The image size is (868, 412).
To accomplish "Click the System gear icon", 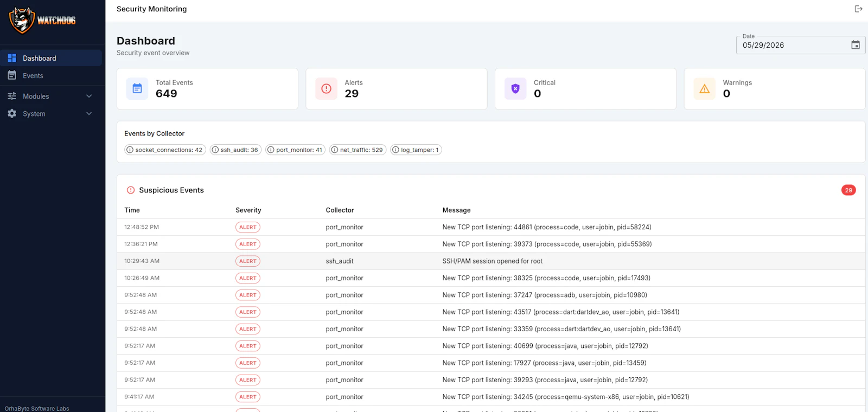I will 12,113.
